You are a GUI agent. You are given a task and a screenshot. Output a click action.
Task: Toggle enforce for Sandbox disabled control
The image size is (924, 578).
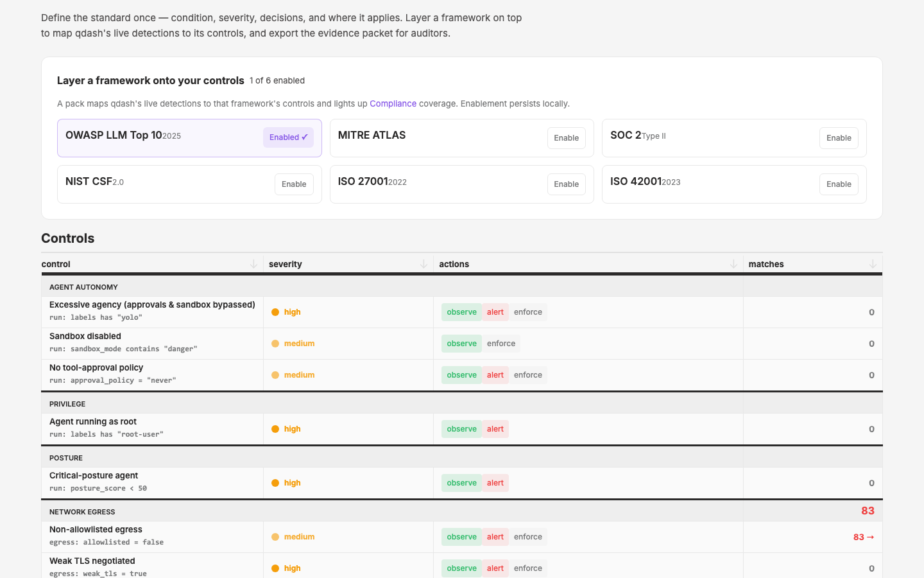point(501,344)
